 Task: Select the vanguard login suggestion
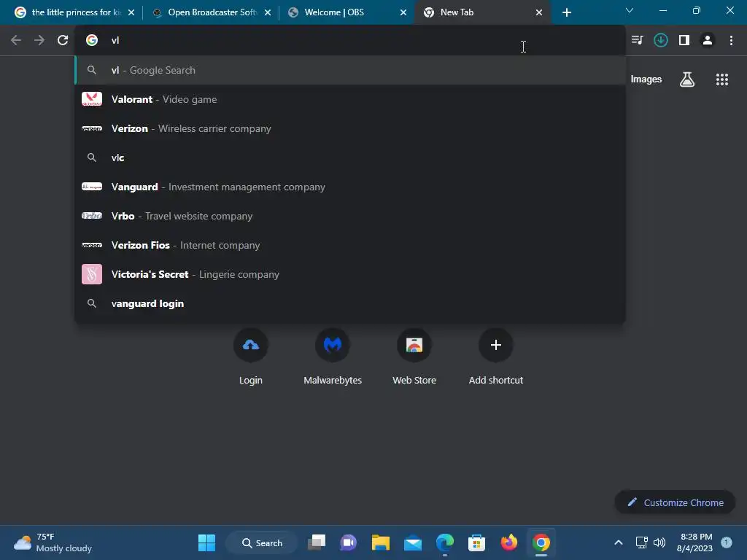point(350,303)
